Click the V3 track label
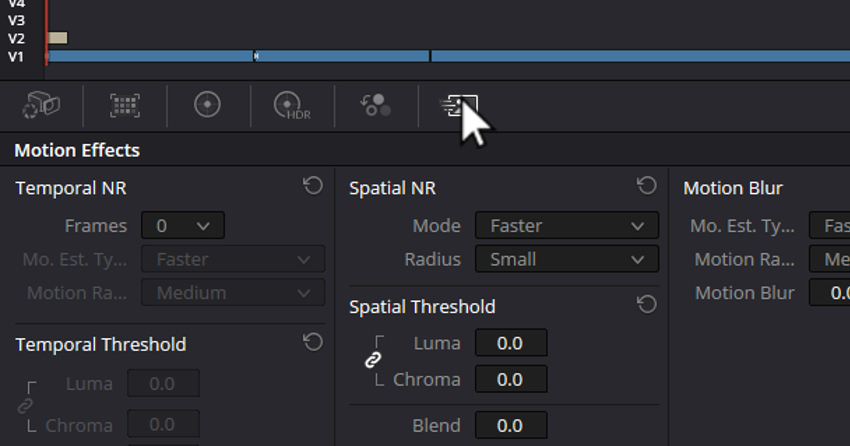The image size is (850, 446). [16, 21]
